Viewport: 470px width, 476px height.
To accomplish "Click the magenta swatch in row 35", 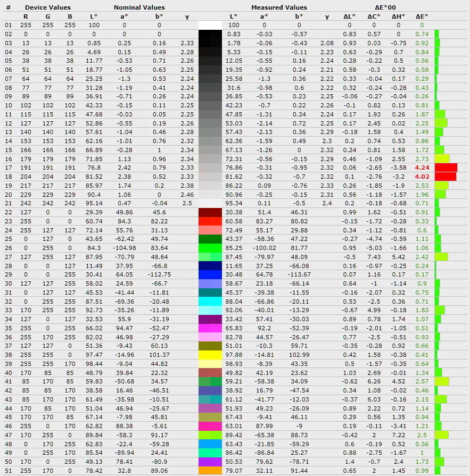I will pos(210,328).
